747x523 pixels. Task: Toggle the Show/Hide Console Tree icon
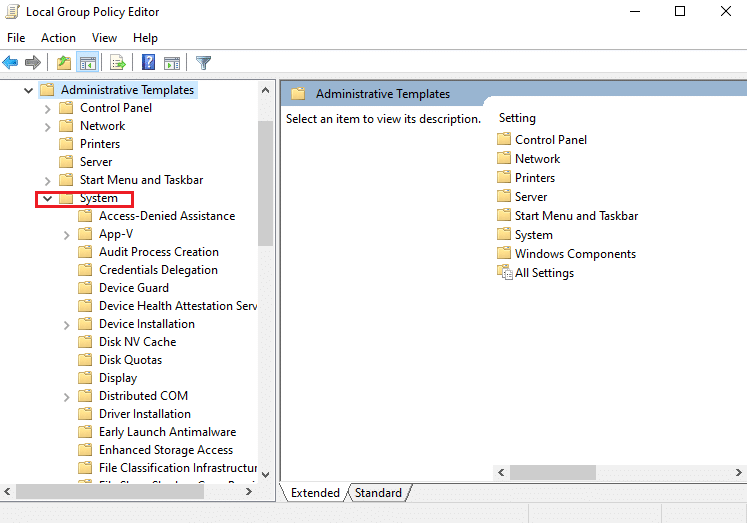[x=88, y=62]
